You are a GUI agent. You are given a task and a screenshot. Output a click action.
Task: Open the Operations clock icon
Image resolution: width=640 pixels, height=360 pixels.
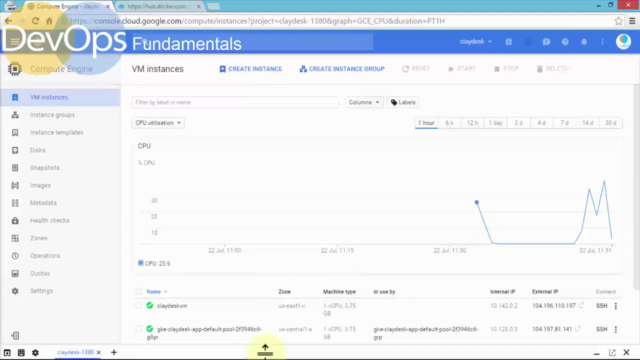tap(15, 256)
